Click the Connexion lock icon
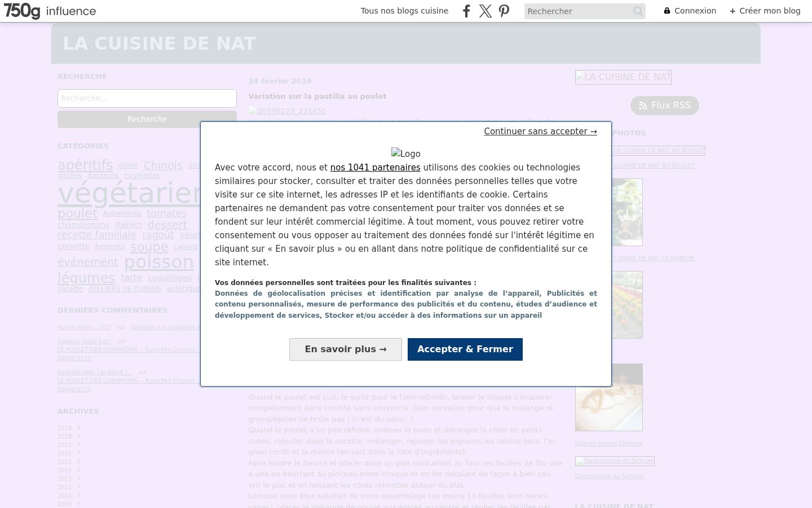The image size is (812, 508). coord(667,11)
